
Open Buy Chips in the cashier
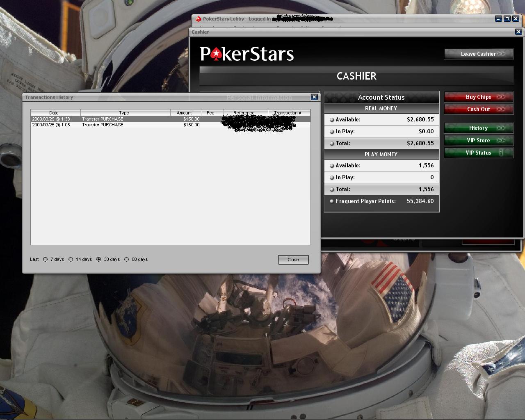tap(479, 97)
